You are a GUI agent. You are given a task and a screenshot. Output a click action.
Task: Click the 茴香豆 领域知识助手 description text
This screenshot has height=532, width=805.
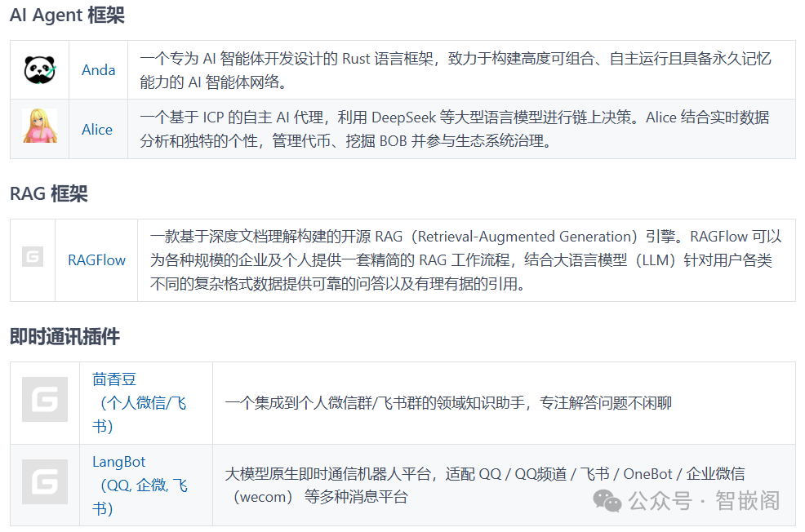point(448,403)
